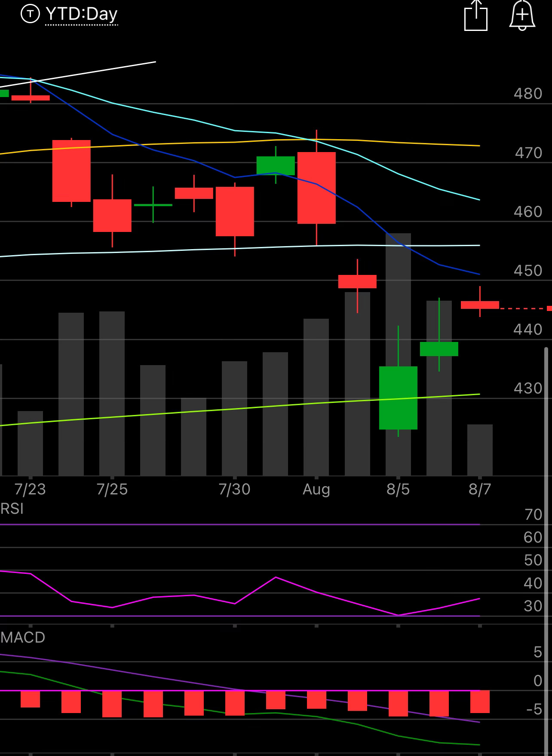Tap the 460 price axis label
This screenshot has height=756, width=552.
pos(528,212)
